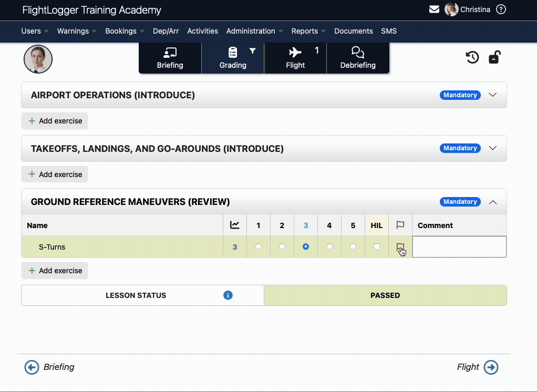Image resolution: width=537 pixels, height=392 pixels.
Task: Collapse the Ground Reference Maneuvers section
Action: tap(492, 202)
